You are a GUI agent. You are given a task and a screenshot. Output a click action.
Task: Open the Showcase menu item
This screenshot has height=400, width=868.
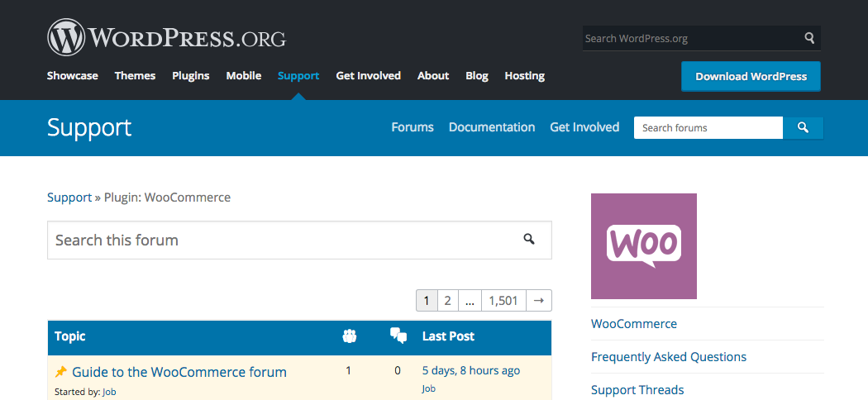tap(73, 76)
